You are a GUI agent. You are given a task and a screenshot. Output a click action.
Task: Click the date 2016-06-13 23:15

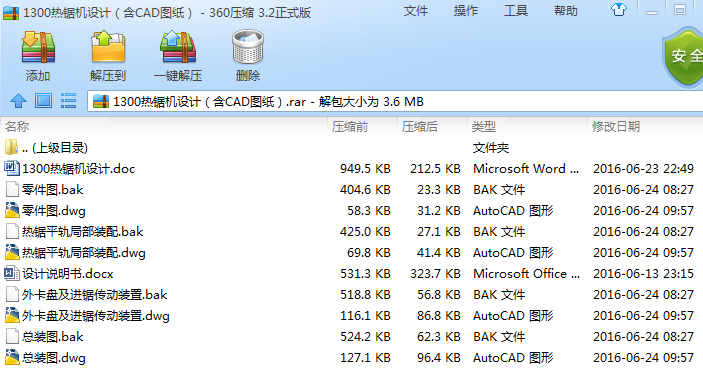643,274
